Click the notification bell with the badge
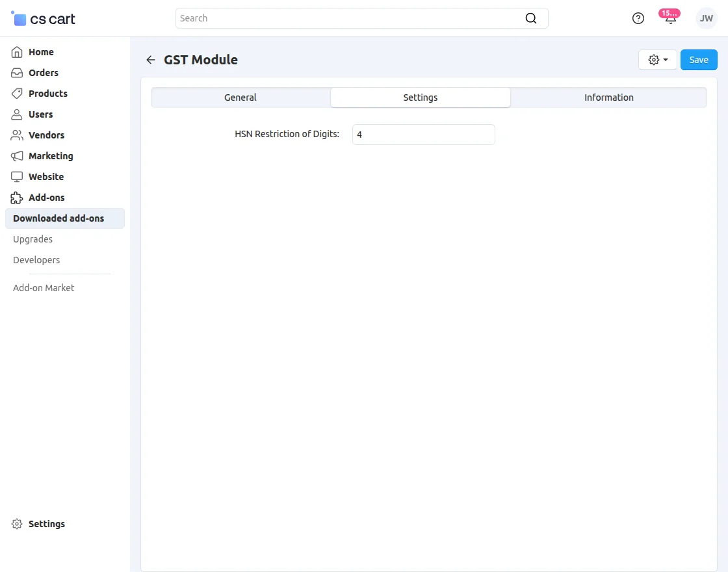 pos(669,19)
